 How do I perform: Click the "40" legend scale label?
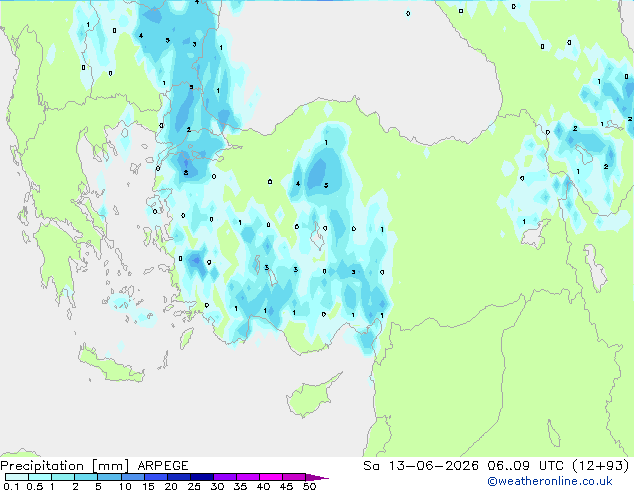point(263,486)
